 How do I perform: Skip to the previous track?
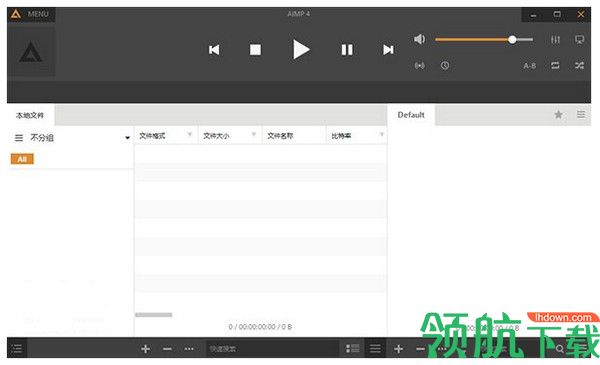pos(214,50)
